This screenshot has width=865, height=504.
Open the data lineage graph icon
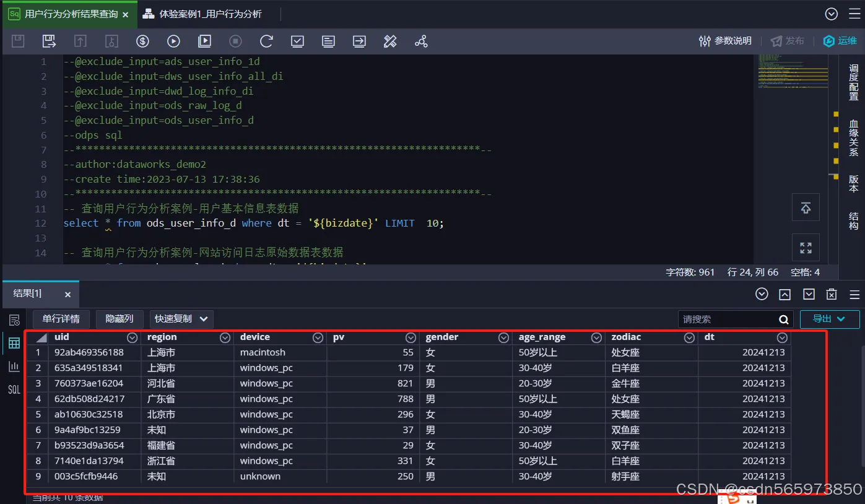tap(421, 41)
